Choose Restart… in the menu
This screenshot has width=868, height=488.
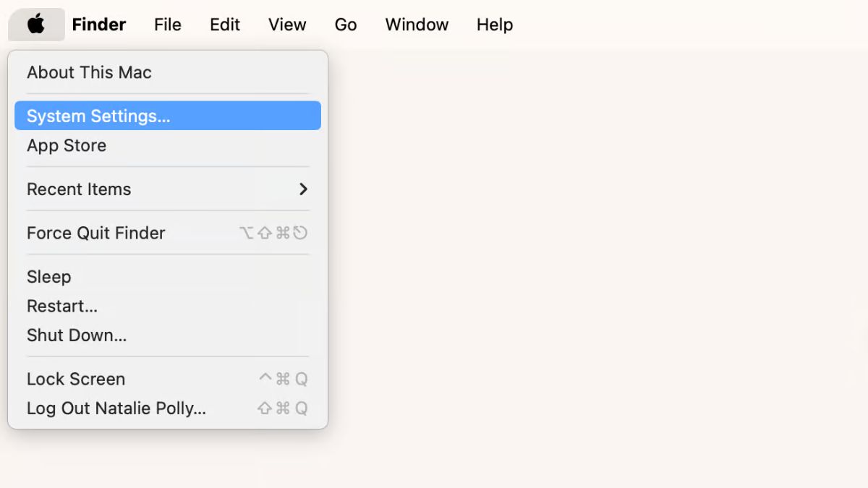point(168,306)
